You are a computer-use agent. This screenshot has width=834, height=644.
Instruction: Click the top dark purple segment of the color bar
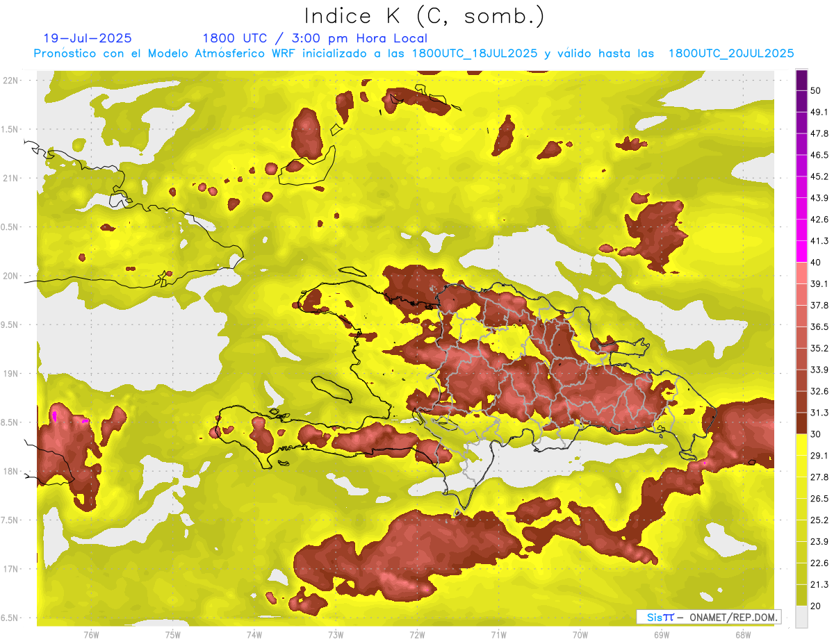801,81
